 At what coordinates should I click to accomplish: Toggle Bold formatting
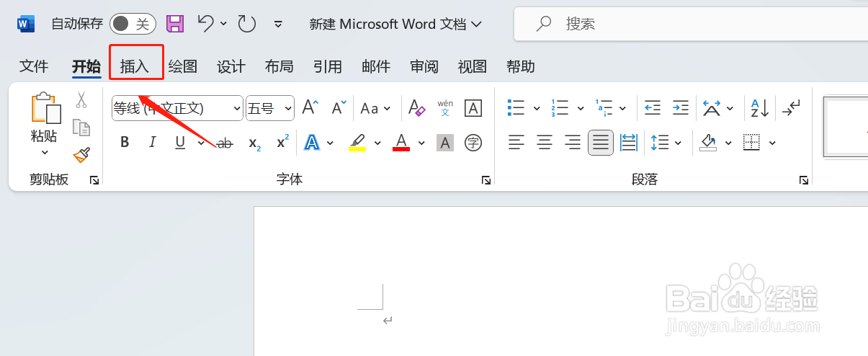pos(125,143)
